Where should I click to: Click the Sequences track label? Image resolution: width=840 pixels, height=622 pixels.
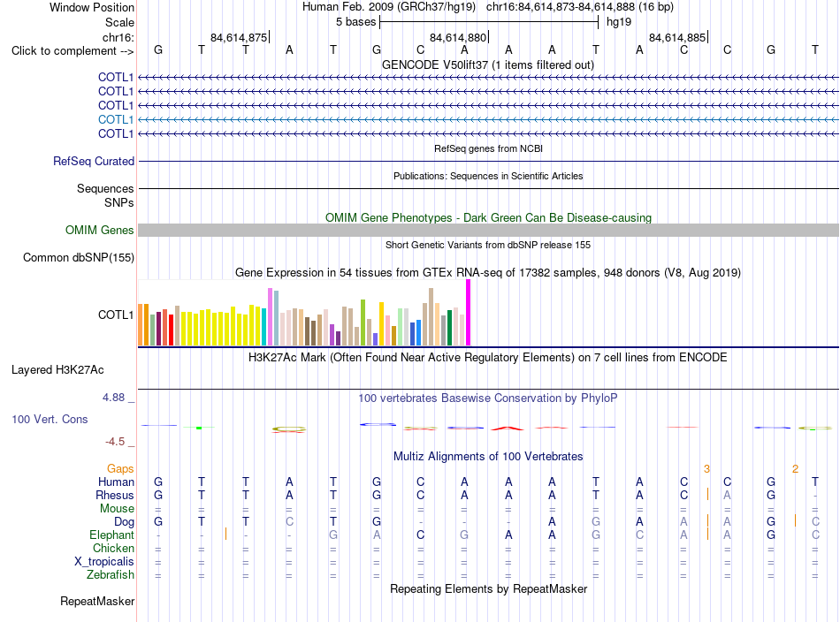105,188
